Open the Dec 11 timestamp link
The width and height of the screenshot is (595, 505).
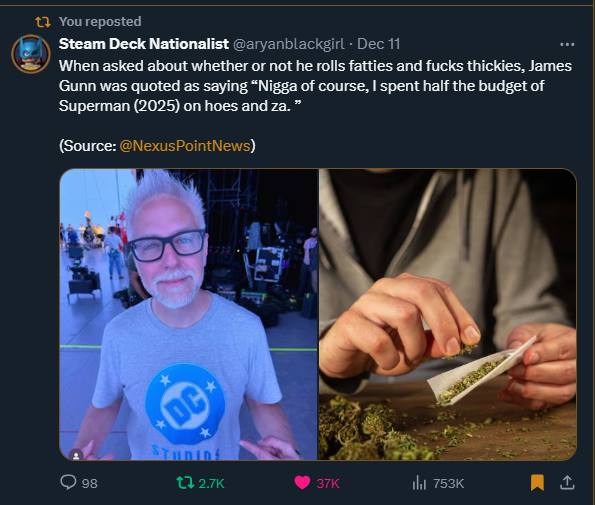(379, 44)
